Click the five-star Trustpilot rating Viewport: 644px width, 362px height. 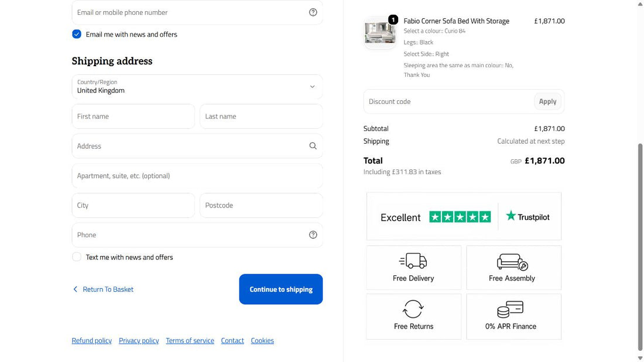click(460, 217)
